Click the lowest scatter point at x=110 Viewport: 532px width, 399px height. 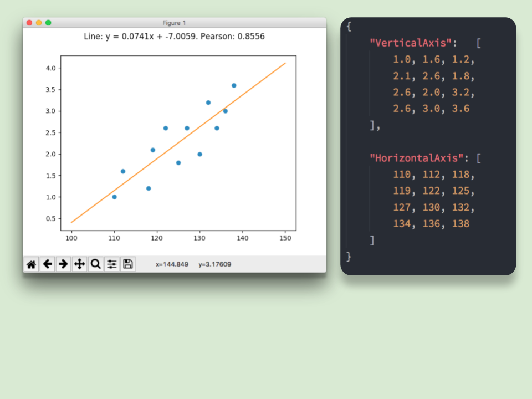114,197
